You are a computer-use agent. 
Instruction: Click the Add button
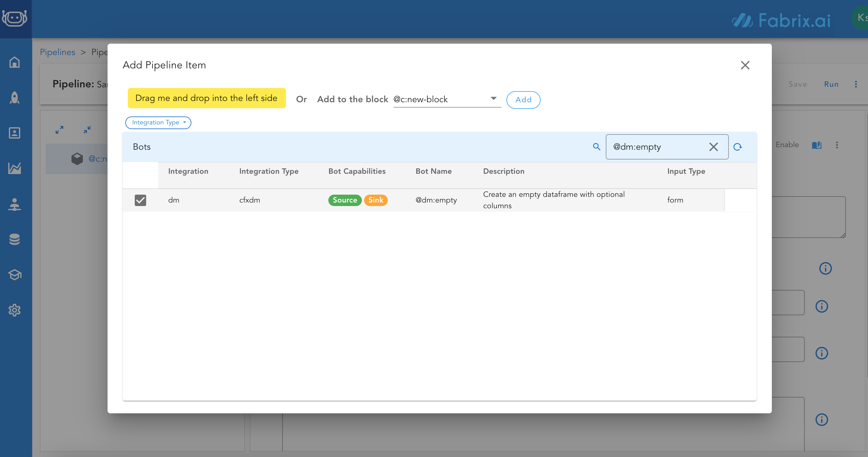523,100
